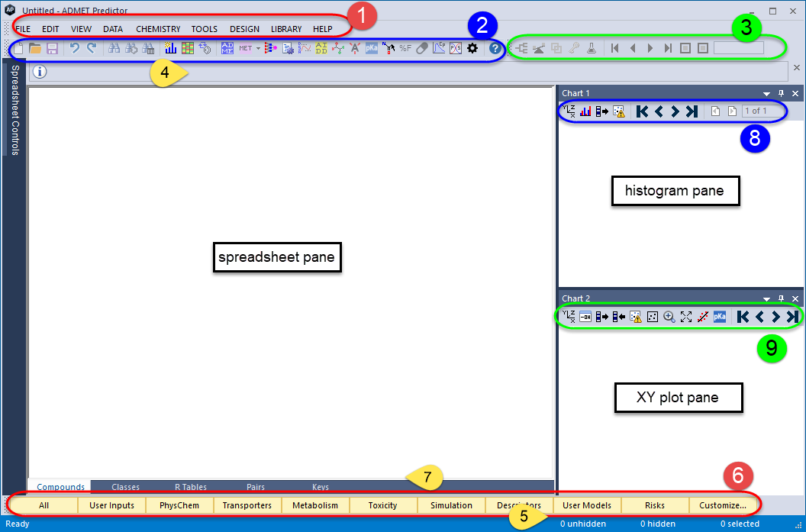The width and height of the screenshot is (806, 532).
Task: Switch to the Classes tab
Action: tap(125, 487)
